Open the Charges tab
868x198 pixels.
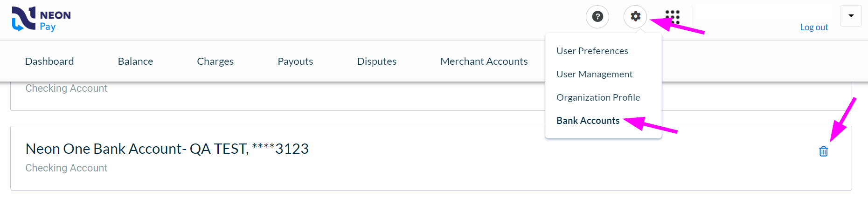coord(215,61)
